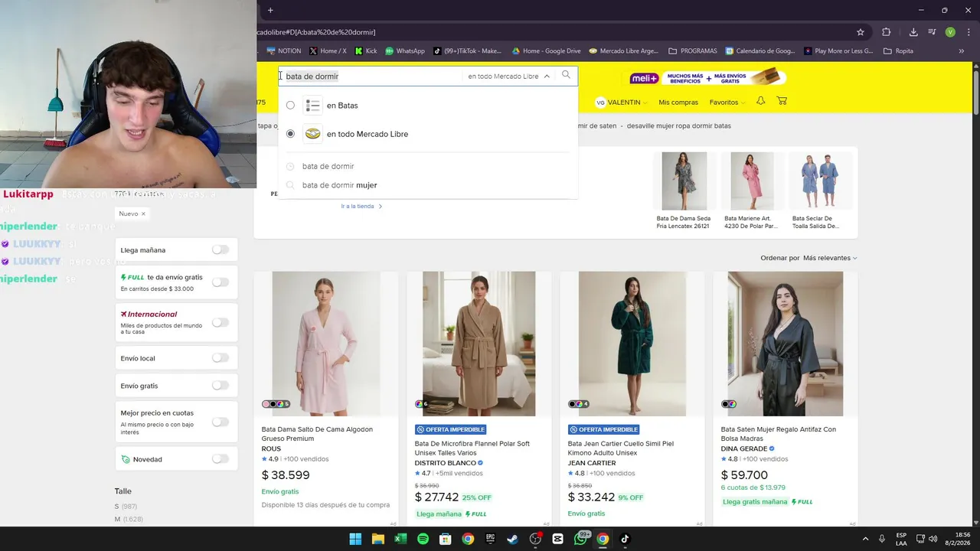Toggle the Llega mañana filter switch
Viewport: 980px width, 551px height.
[x=220, y=249]
